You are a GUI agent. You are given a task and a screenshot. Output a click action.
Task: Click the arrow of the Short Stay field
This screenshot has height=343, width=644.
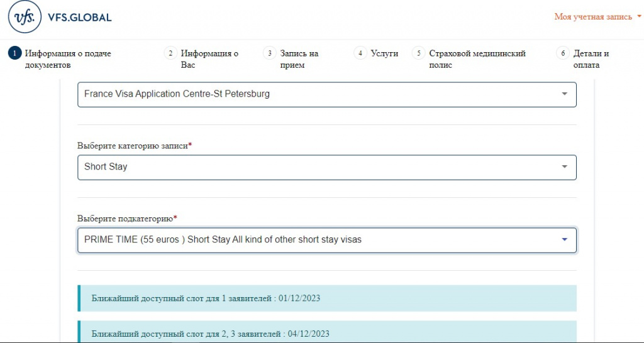click(564, 166)
